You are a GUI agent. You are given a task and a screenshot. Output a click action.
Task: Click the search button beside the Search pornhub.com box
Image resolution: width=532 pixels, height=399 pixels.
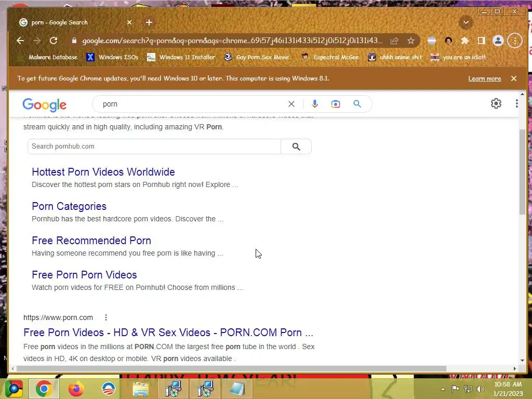tap(296, 147)
